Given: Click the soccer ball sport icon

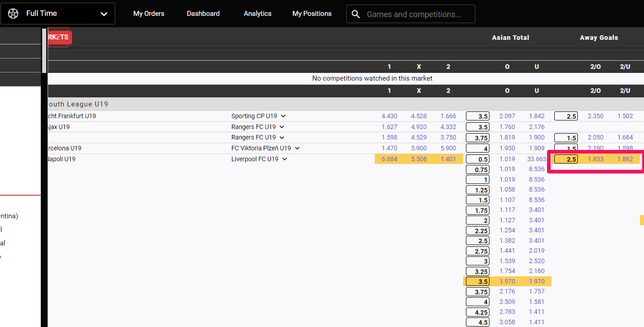Looking at the screenshot, I should (x=13, y=14).
